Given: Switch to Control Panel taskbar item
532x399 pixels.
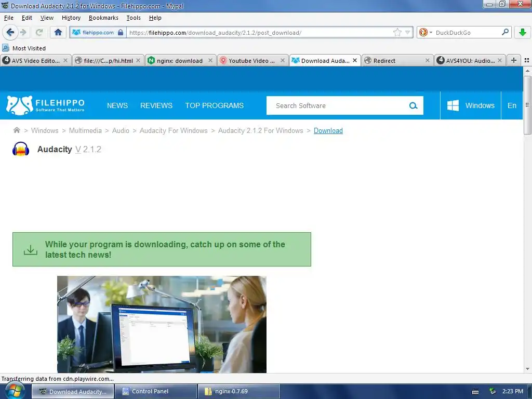Looking at the screenshot, I should tap(156, 391).
